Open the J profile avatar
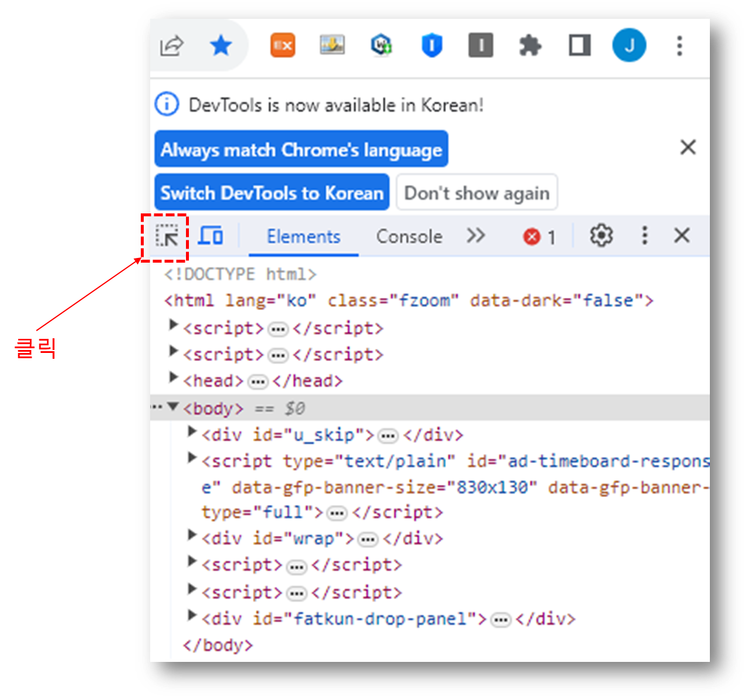 point(629,45)
